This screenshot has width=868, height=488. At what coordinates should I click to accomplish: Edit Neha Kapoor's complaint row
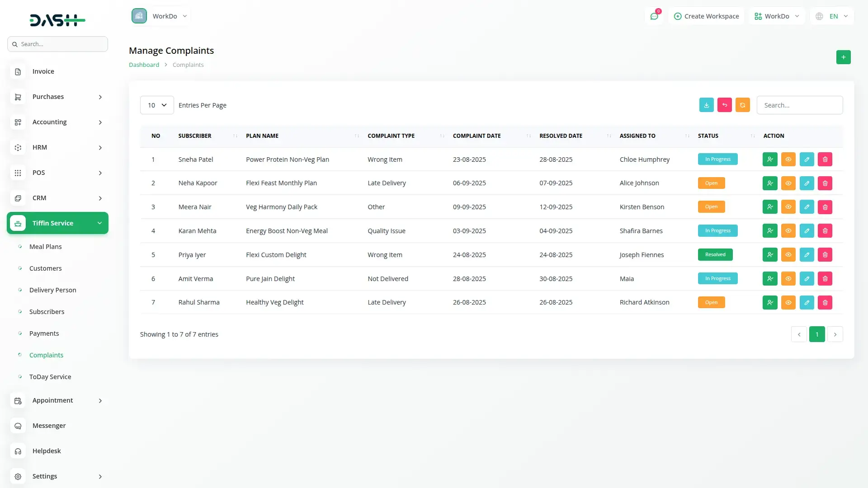click(807, 183)
